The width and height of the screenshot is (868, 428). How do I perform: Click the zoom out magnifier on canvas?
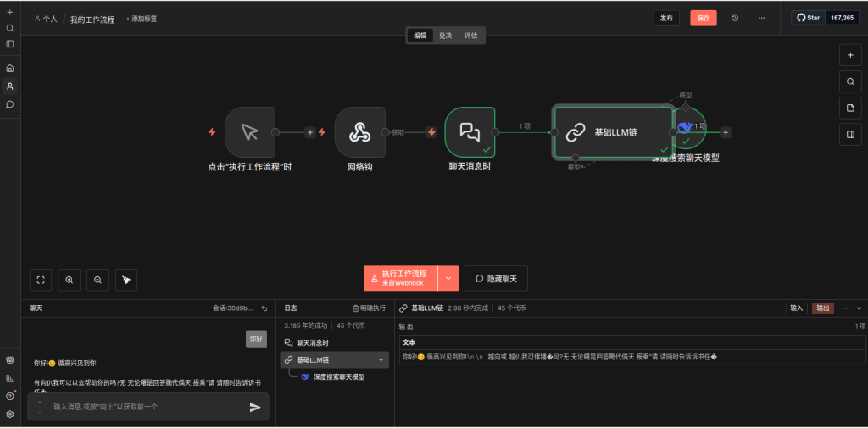(x=97, y=279)
